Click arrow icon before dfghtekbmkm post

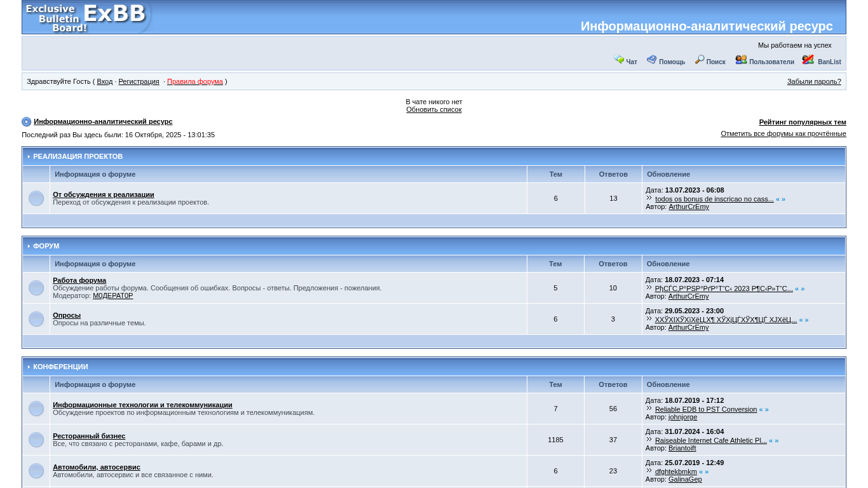(649, 471)
